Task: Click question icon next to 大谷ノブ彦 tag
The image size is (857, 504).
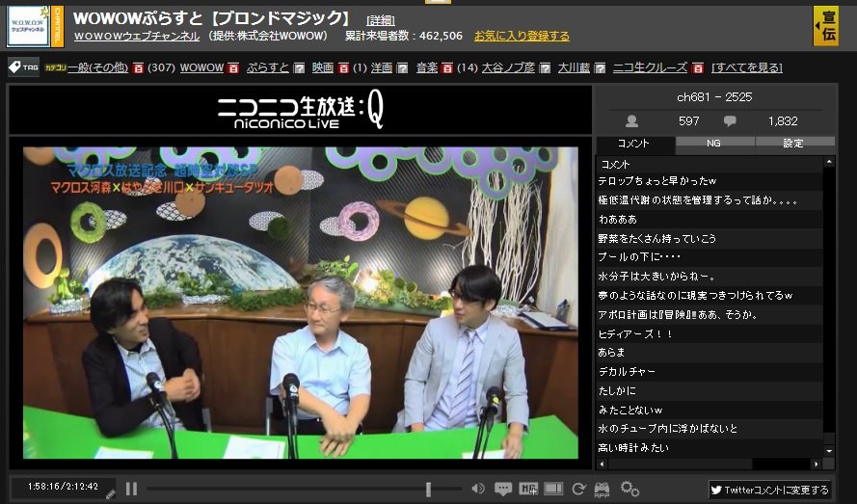Action: pyautogui.click(x=545, y=67)
